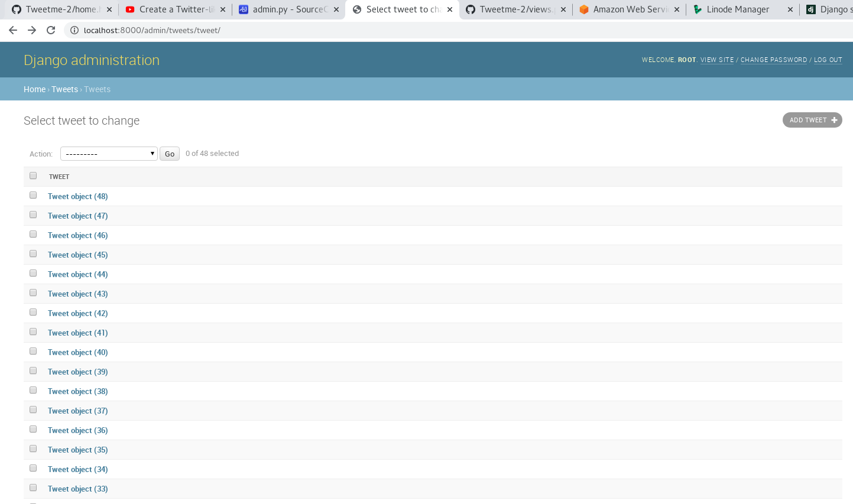Screen dimensions: 853x504
Task: Close the Amazon Web Services tab
Action: (677, 9)
